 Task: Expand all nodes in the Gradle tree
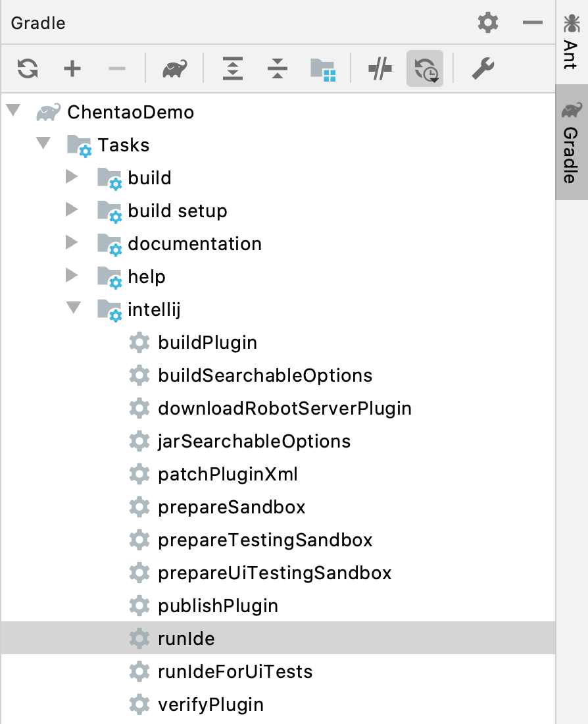click(x=232, y=68)
